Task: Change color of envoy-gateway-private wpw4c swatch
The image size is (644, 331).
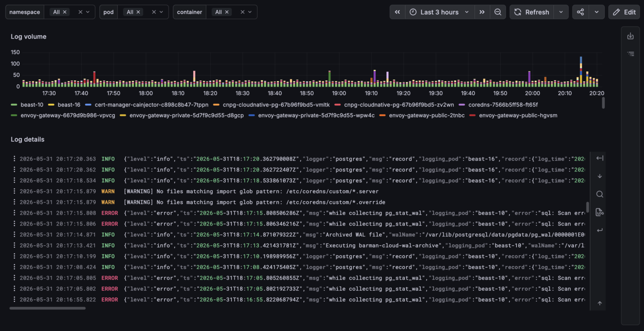Action: (252, 115)
